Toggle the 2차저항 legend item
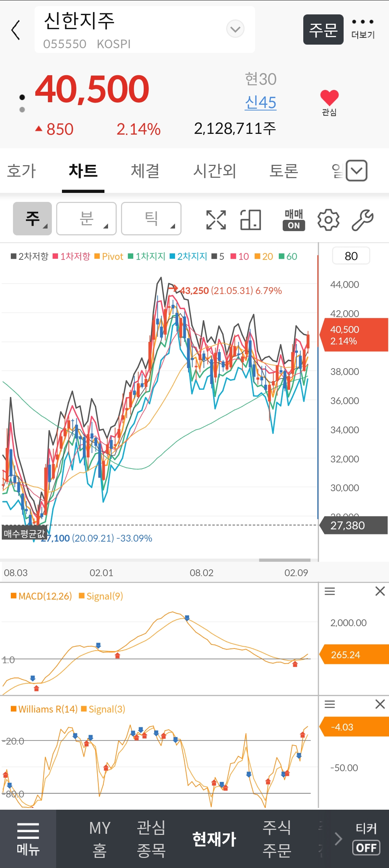Viewport: 389px width, 868px height. 30,256
